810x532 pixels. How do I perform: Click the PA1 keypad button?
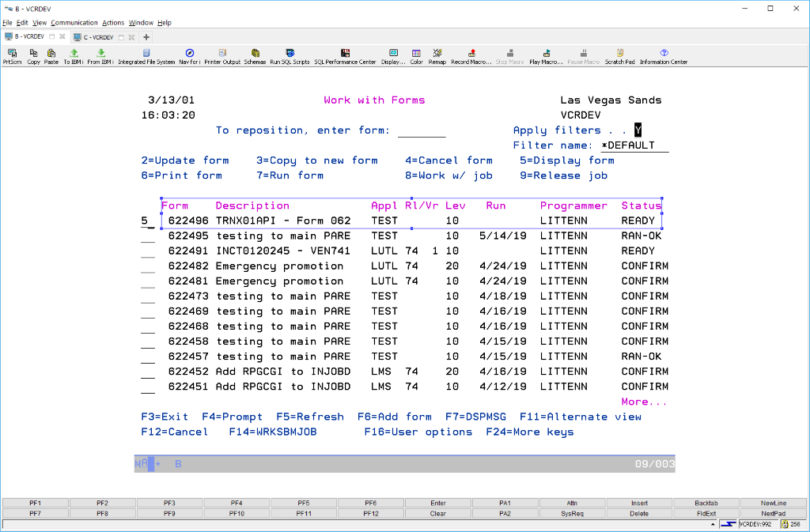point(505,503)
